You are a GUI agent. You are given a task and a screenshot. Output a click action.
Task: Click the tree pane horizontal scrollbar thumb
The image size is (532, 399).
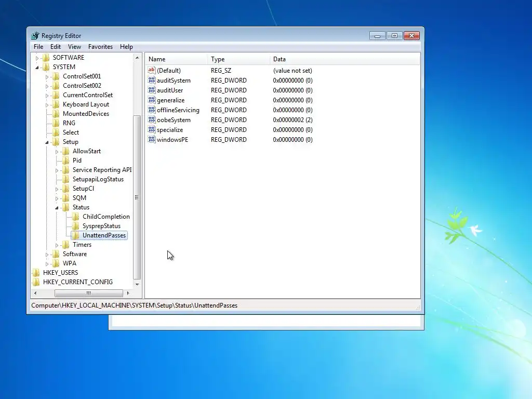[x=88, y=293]
